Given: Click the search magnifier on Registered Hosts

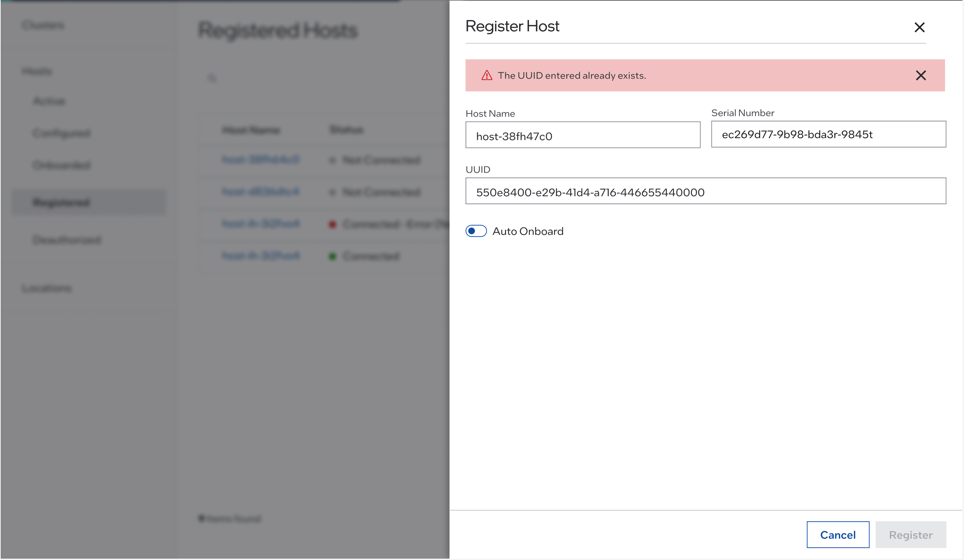Looking at the screenshot, I should point(211,77).
